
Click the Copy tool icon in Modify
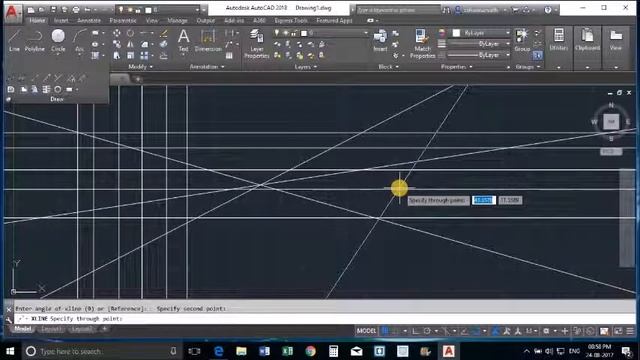point(117,44)
